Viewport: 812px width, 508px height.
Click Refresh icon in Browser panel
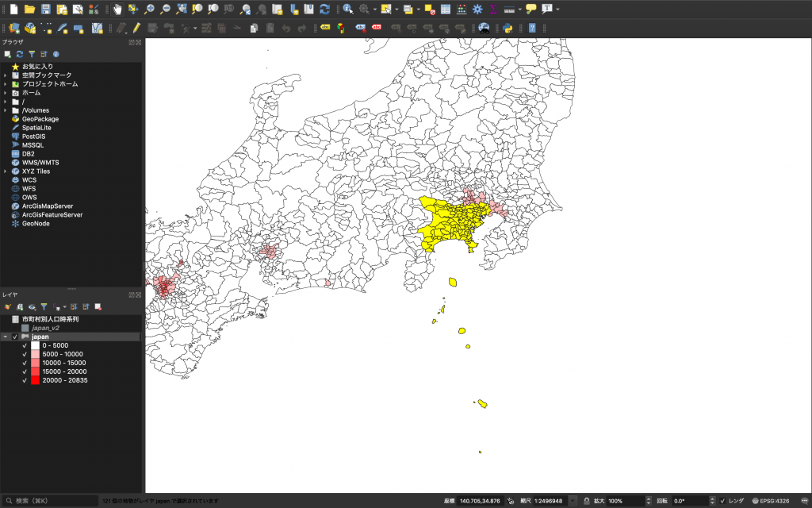pos(20,54)
